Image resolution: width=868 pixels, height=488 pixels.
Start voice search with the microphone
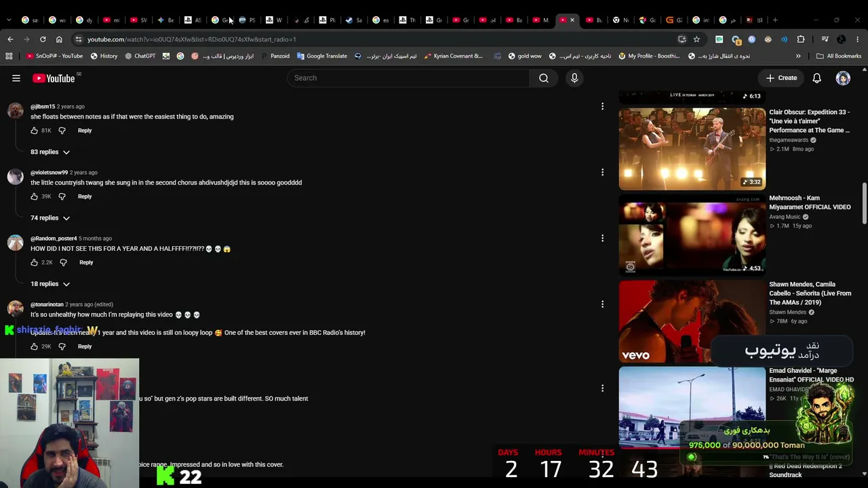point(574,78)
